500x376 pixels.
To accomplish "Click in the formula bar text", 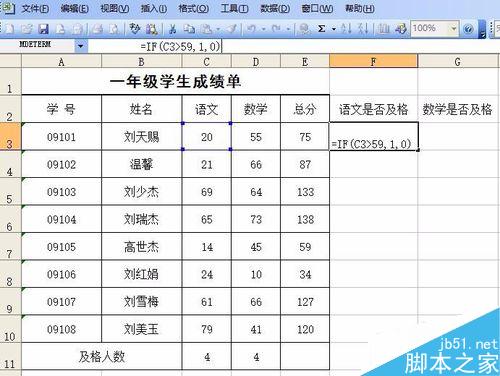I will point(181,46).
